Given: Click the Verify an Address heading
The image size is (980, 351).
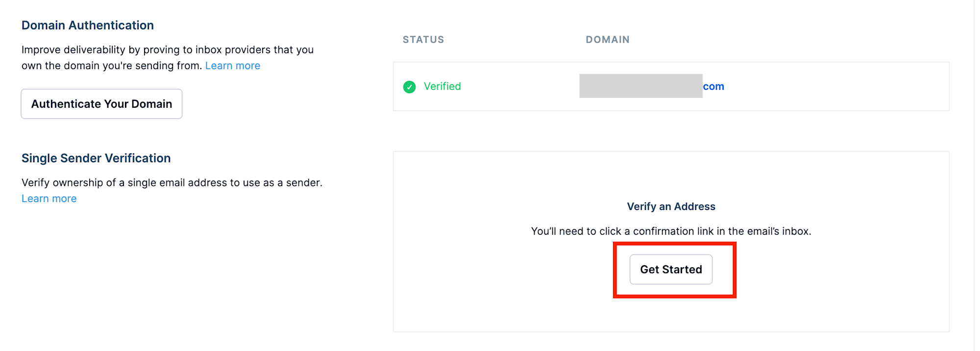Looking at the screenshot, I should pos(671,206).
